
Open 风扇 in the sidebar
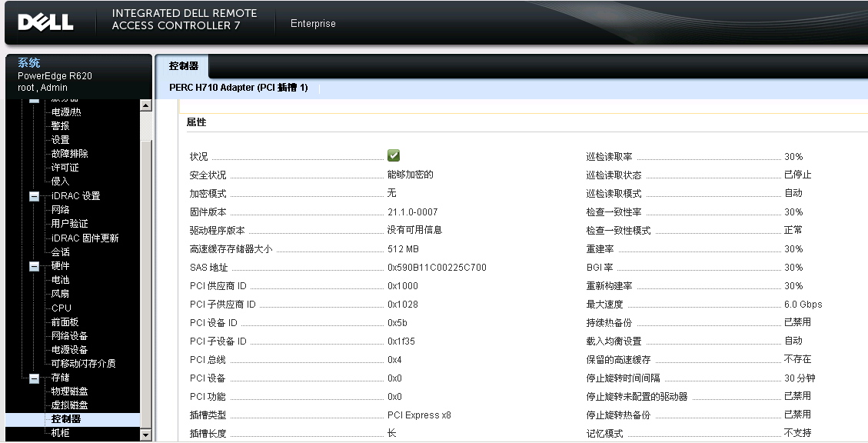point(60,294)
